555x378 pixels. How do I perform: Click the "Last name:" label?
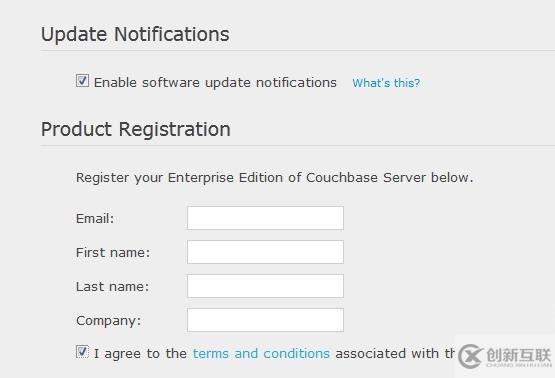coord(113,286)
